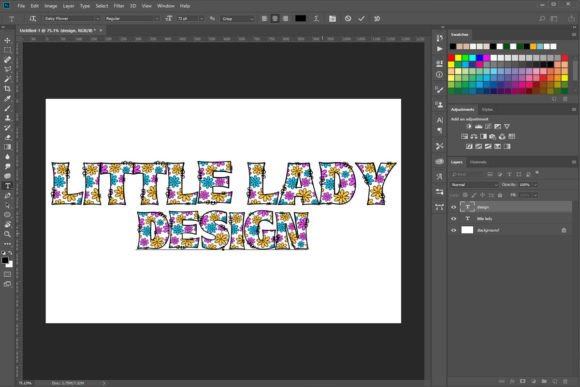Screen dimensions: 580x387
Task: Add layer style with fx icon
Action: click(512, 381)
